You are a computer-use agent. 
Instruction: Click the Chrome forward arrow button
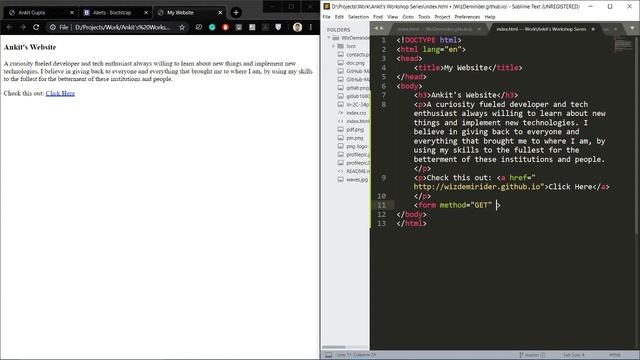(23, 27)
